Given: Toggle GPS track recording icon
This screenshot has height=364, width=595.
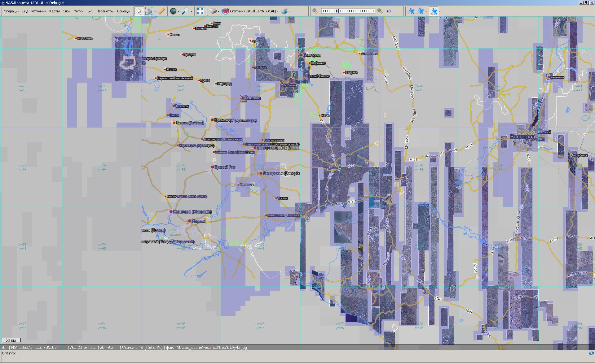Looking at the screenshot, I should 421,11.
